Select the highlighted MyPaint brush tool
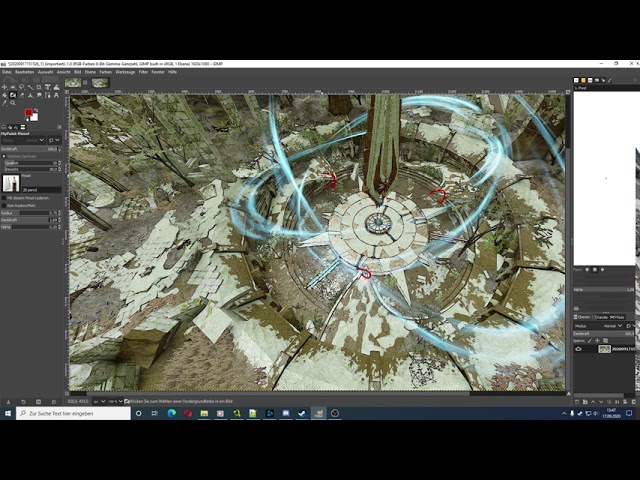The width and height of the screenshot is (640, 480). click(x=13, y=95)
